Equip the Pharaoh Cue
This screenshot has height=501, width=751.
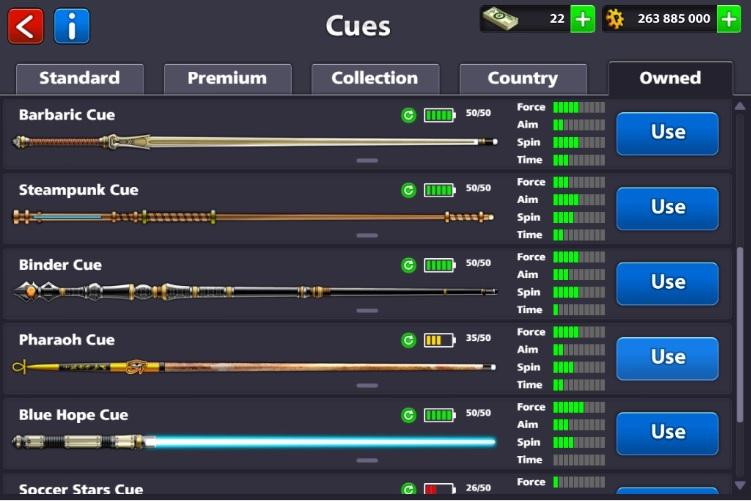point(667,358)
